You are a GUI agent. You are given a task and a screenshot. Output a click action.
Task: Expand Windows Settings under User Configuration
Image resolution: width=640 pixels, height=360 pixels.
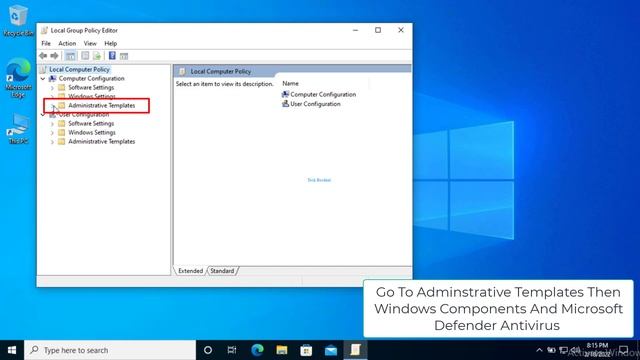pyautogui.click(x=52, y=133)
